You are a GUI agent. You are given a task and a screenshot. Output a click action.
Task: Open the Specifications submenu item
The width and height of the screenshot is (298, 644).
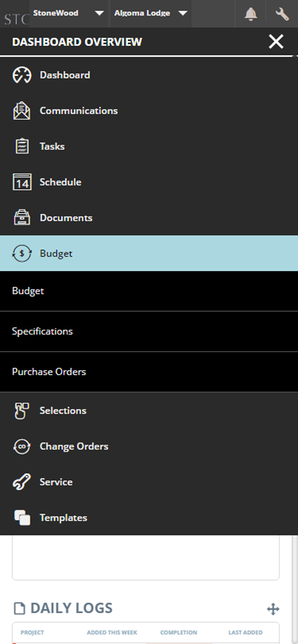(149, 332)
